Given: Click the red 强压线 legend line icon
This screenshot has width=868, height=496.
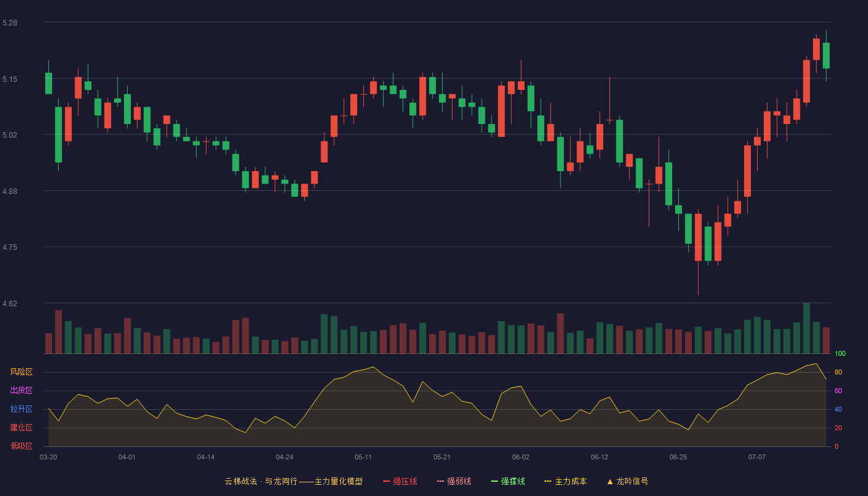Looking at the screenshot, I should point(386,481).
